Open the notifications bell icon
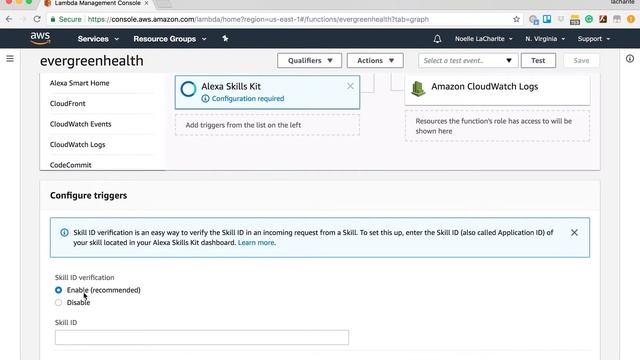This screenshot has width=640, height=360. [x=437, y=39]
